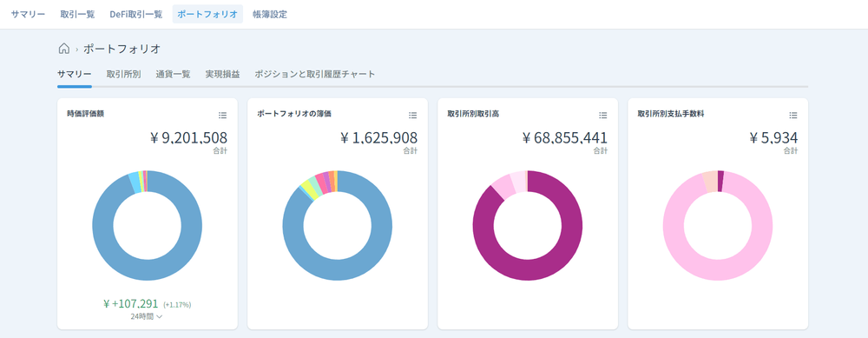Open list menu icon on 取引所別取引高 card
The height and width of the screenshot is (338, 868).
pos(603,116)
